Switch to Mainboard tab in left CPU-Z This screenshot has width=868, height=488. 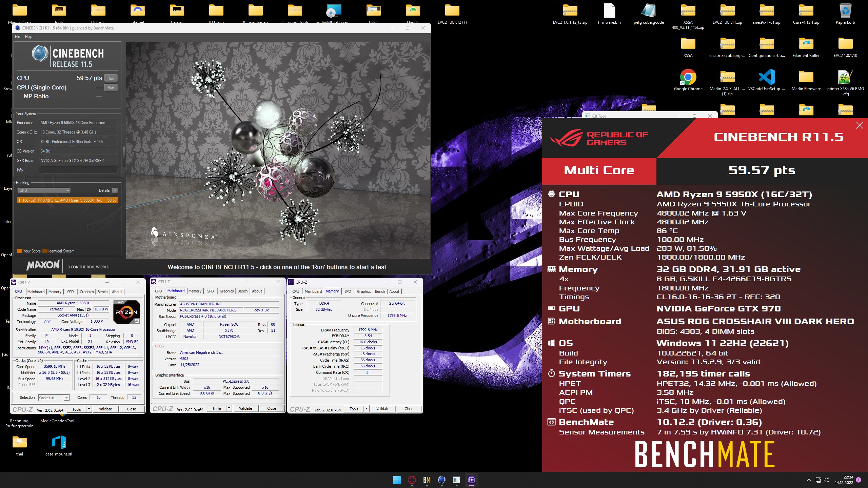pos(36,292)
